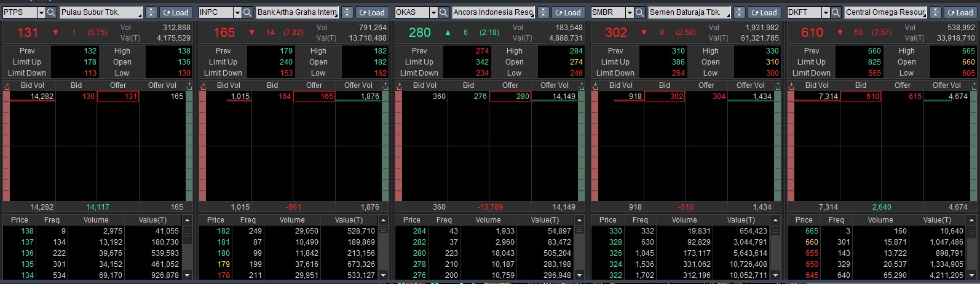Open the INPC stock code search magnifier

pyautogui.click(x=247, y=12)
